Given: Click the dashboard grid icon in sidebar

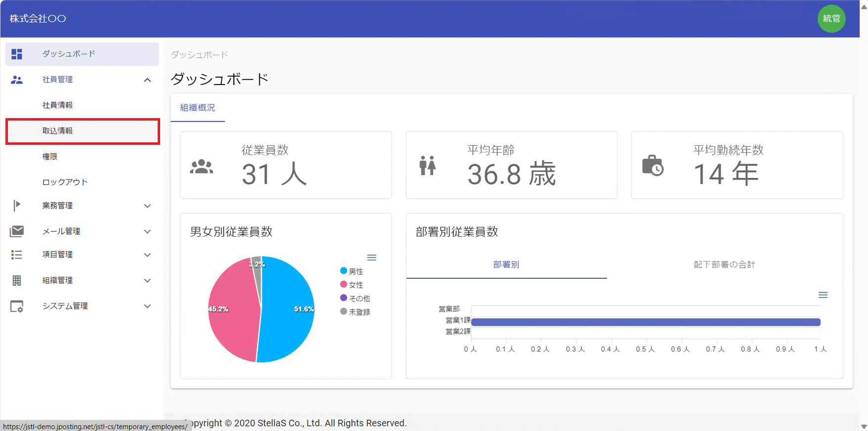Looking at the screenshot, I should coord(17,54).
